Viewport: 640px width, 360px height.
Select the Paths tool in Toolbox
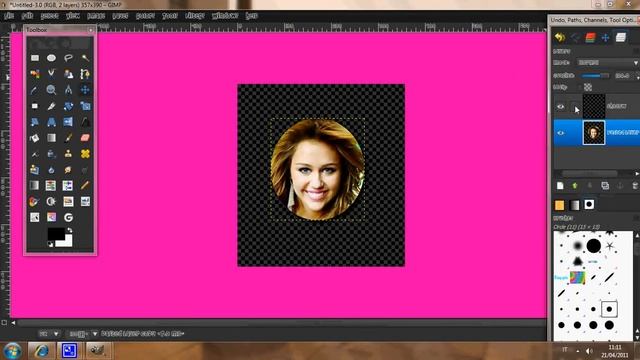[85, 74]
